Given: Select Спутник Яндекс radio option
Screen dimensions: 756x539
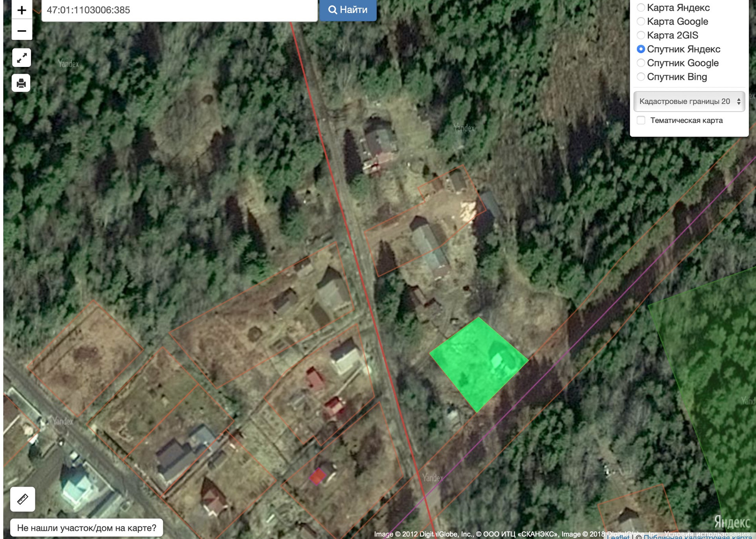Looking at the screenshot, I should (x=641, y=49).
